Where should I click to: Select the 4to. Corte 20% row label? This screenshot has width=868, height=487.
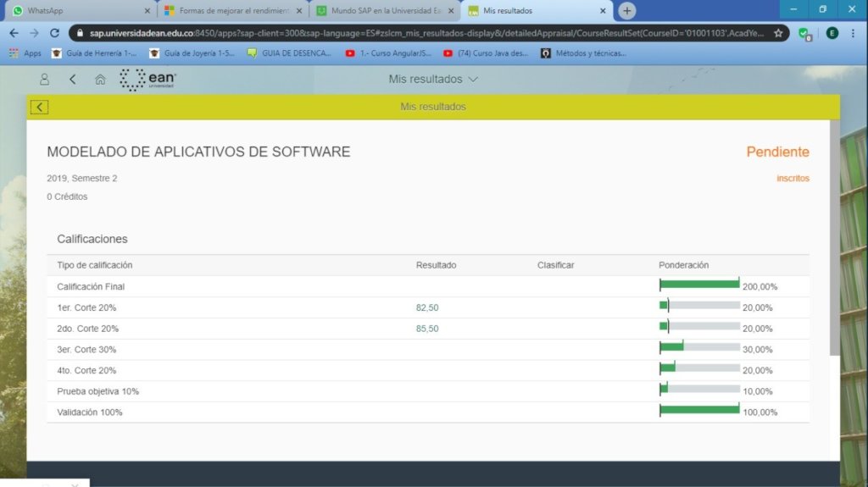(86, 371)
